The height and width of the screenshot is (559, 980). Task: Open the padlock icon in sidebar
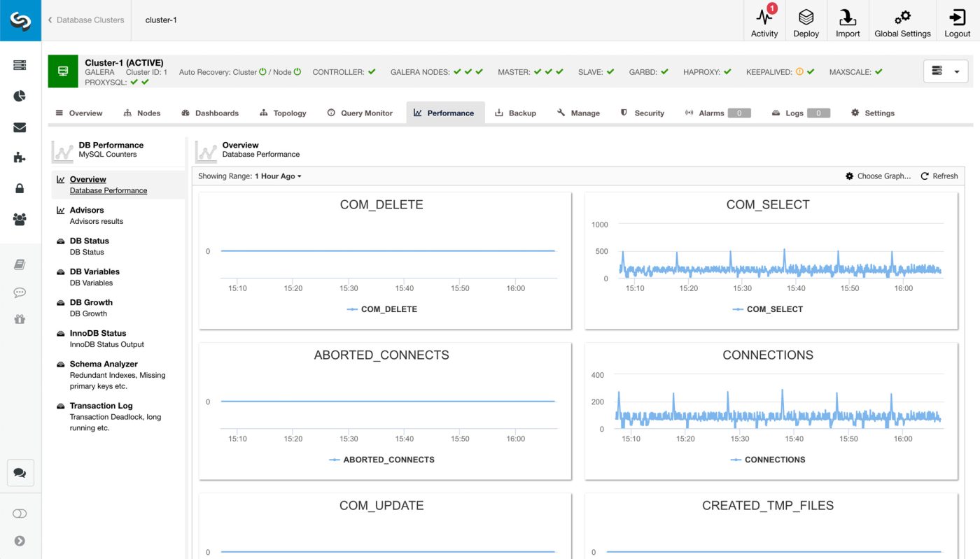click(x=20, y=188)
